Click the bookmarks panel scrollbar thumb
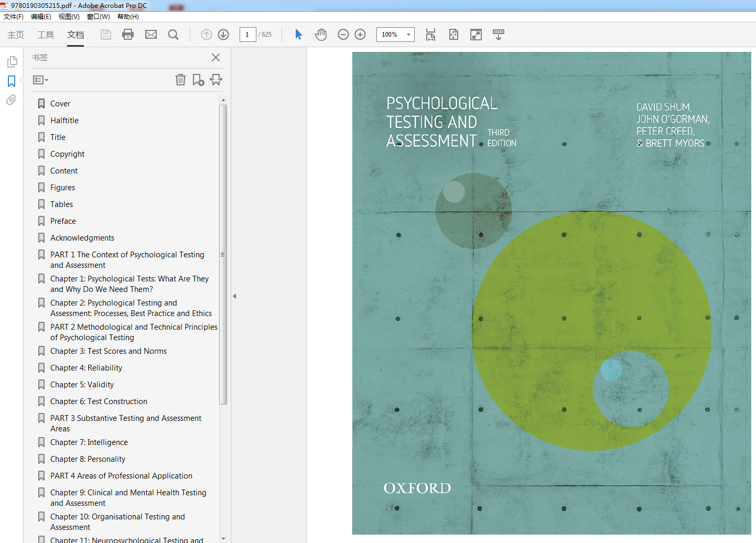The image size is (756, 543). 223,255
